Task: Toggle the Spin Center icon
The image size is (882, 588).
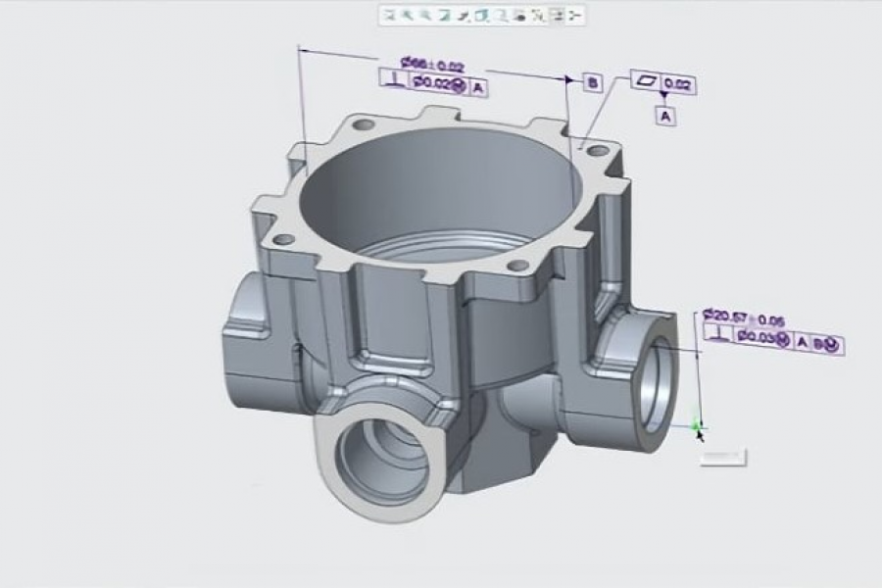Action: [575, 16]
